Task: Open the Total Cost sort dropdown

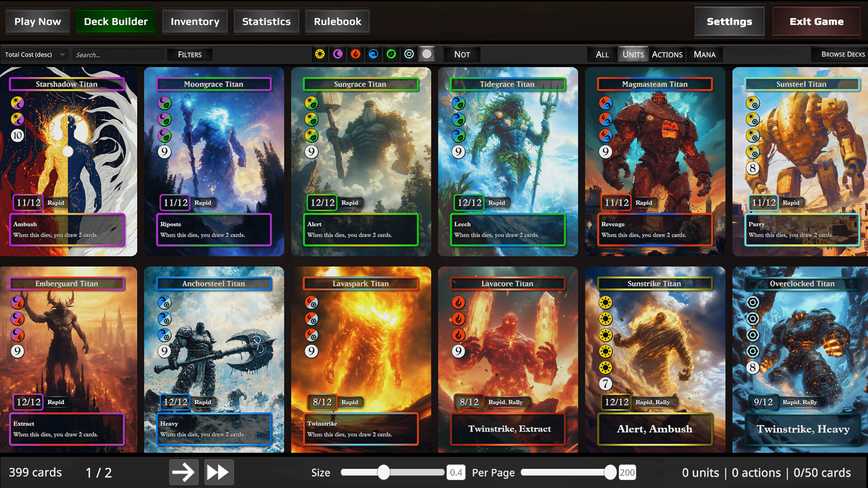Action: tap(35, 54)
